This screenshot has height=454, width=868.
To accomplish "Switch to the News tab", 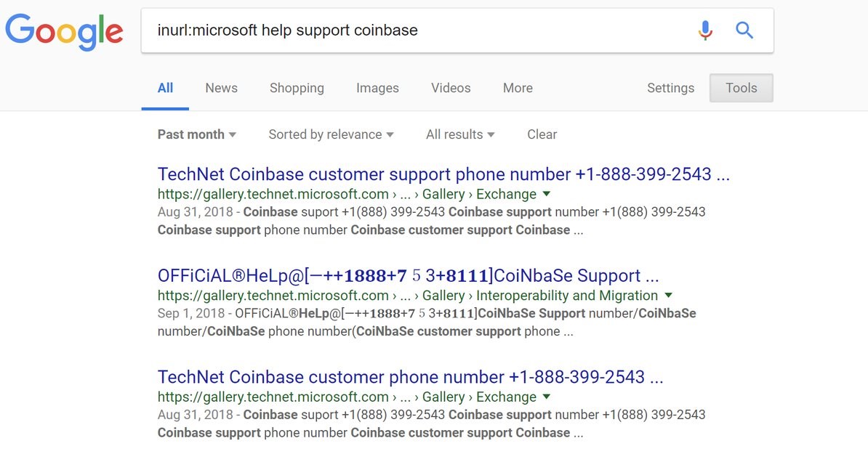I will pos(221,88).
